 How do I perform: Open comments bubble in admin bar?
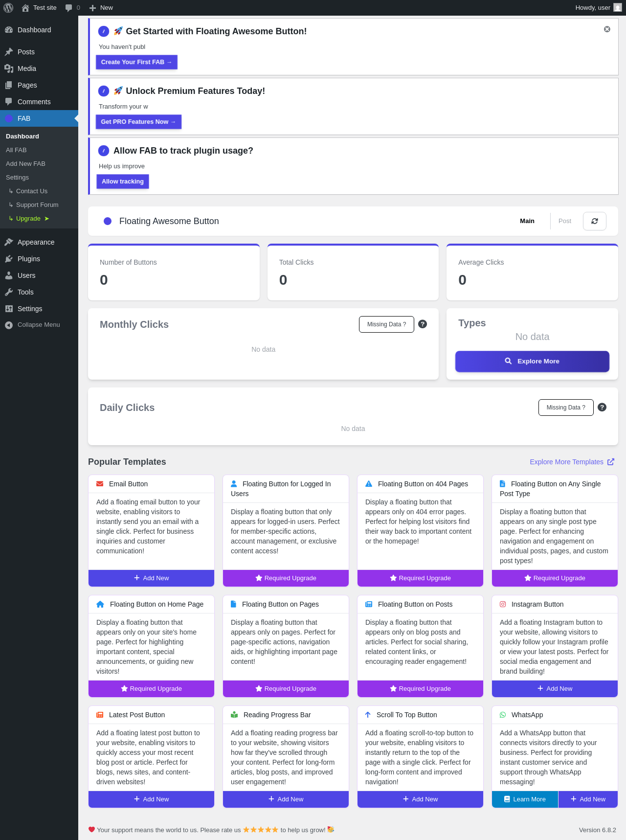point(72,8)
